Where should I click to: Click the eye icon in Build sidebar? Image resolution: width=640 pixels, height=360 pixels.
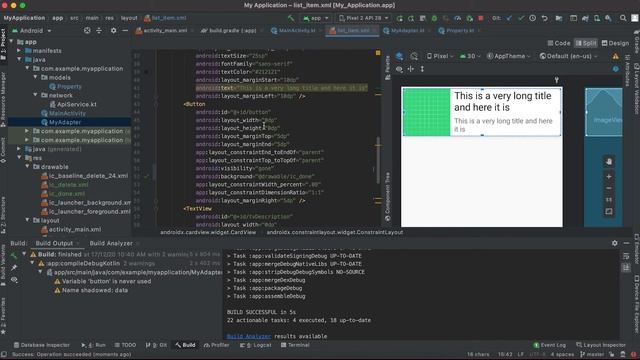(14, 280)
